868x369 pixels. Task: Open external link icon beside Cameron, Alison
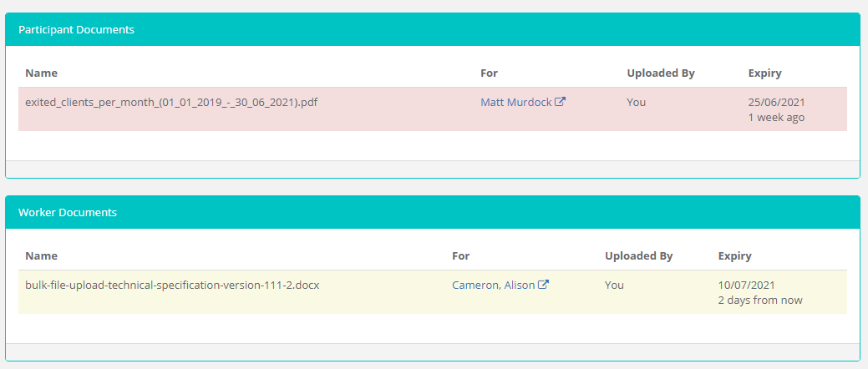[544, 285]
